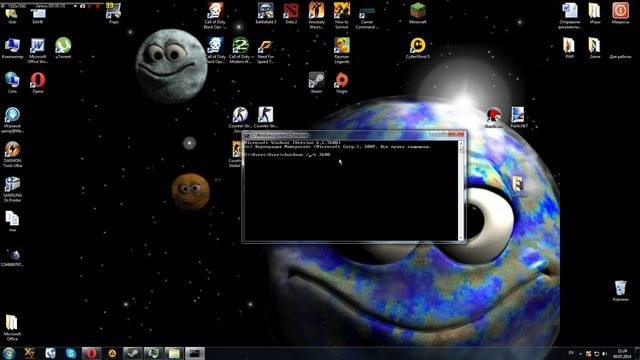Click the command prompt scrollbar up arrow
Screen dimensions: 640x360
click(x=461, y=143)
